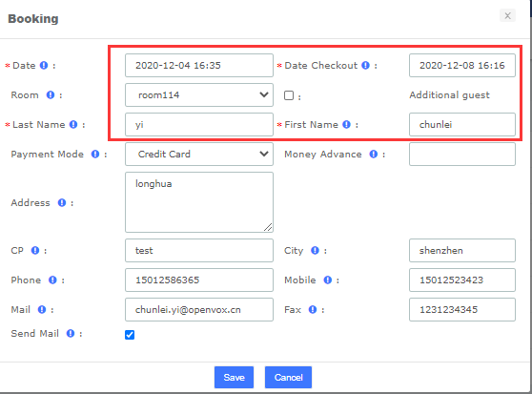This screenshot has height=394, width=532.
Task: Click First Name field containing chunlei
Action: (x=462, y=125)
